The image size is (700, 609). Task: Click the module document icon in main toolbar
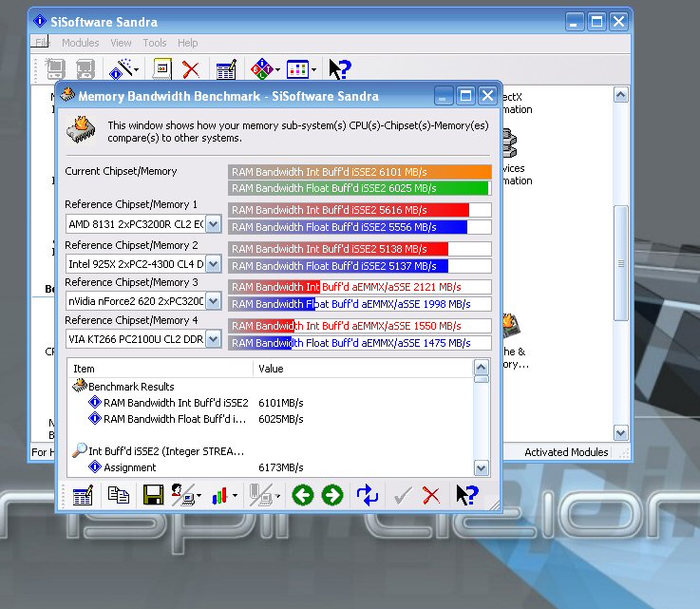click(x=162, y=69)
